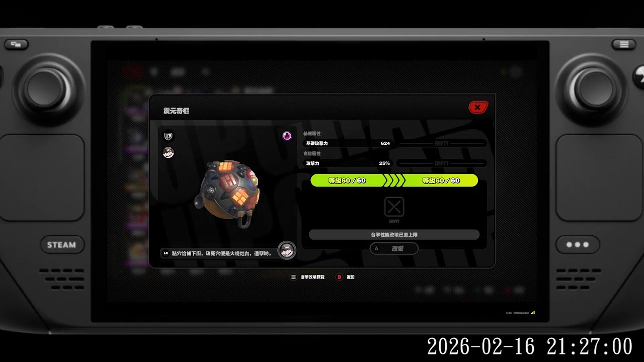The height and width of the screenshot is (362, 644).
Task: Click the 改裝 upgrade button
Action: tap(394, 248)
